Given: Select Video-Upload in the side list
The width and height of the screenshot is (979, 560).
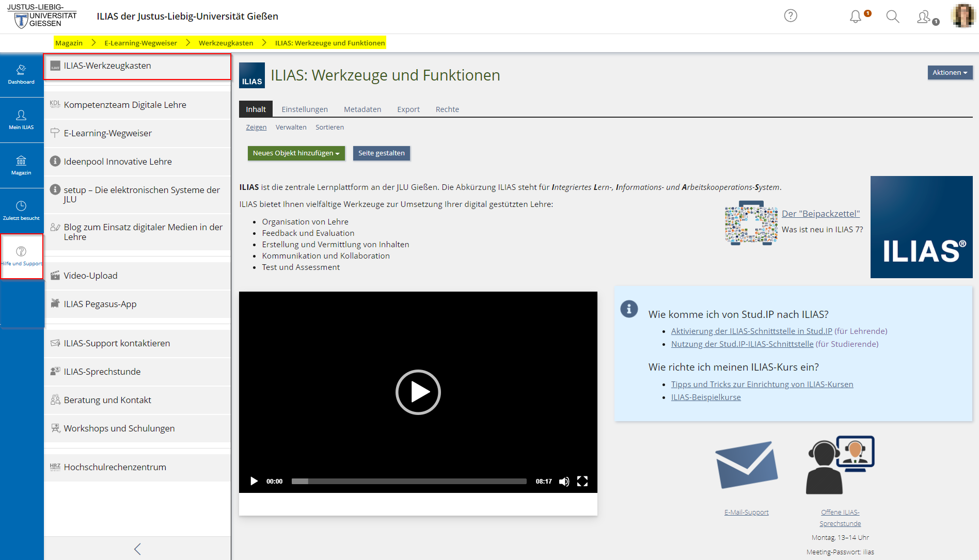Looking at the screenshot, I should (90, 276).
